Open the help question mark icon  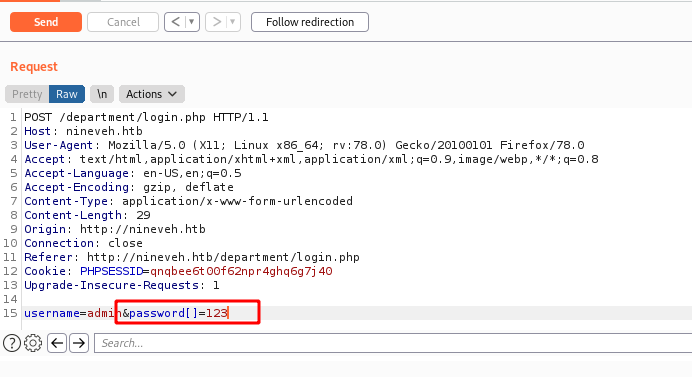click(12, 343)
